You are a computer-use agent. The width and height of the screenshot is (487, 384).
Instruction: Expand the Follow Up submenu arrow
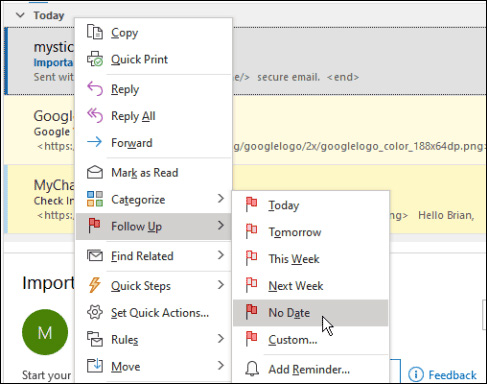221,225
